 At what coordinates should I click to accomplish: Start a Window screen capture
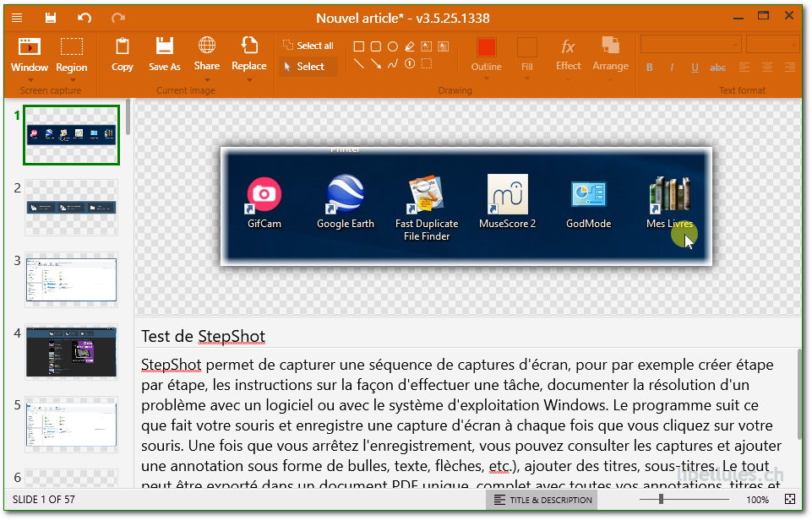(x=30, y=54)
